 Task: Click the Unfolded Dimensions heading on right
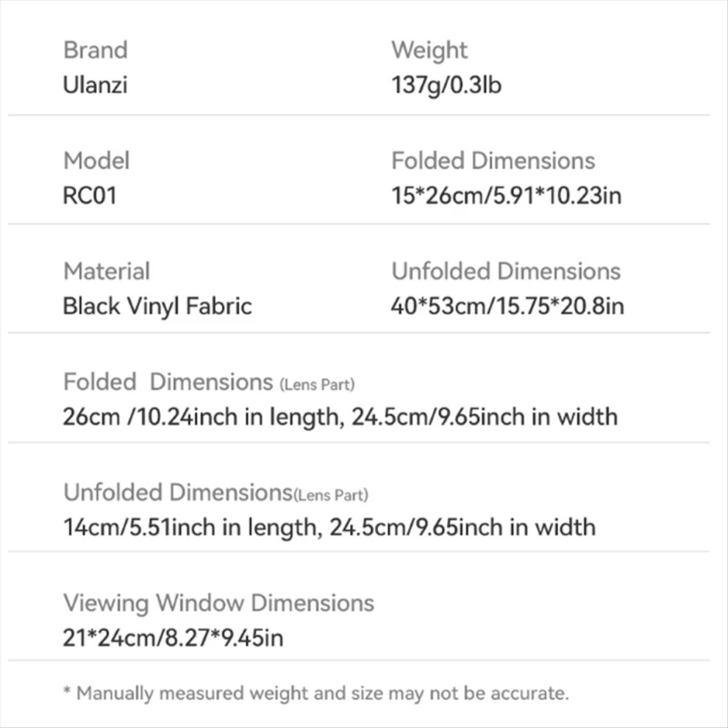click(x=506, y=271)
